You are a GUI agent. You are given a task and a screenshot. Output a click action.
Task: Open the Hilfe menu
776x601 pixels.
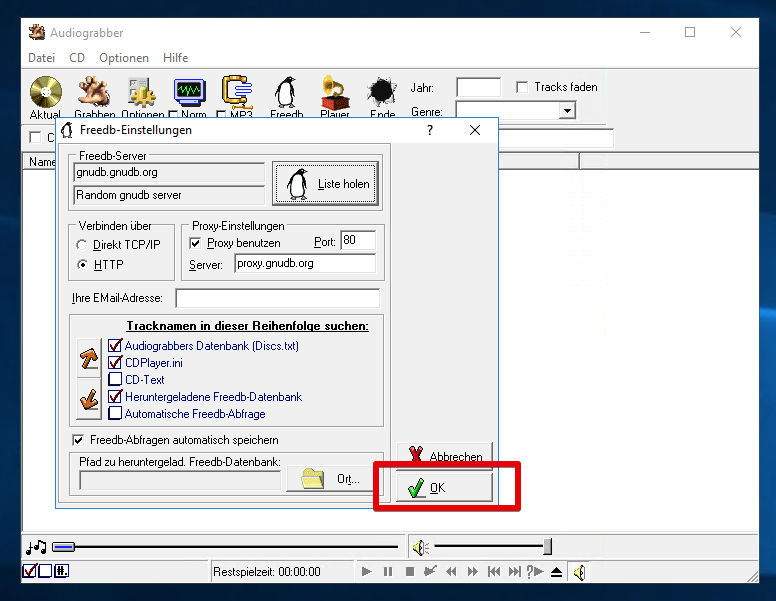coord(176,58)
